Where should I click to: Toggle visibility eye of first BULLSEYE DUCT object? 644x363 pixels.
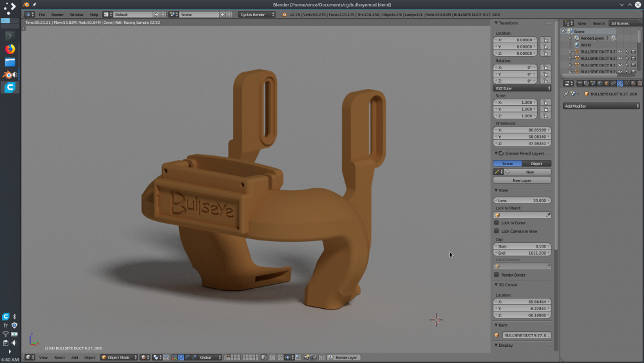coord(620,52)
